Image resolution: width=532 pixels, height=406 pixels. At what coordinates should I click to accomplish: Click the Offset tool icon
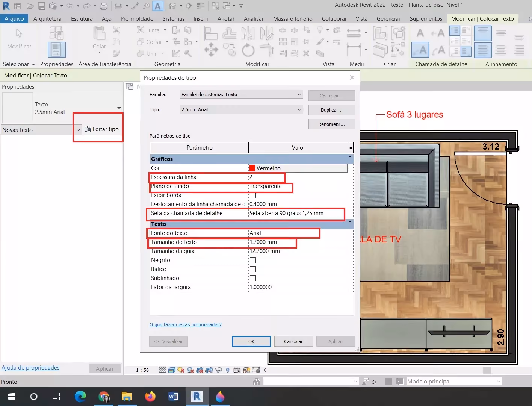click(x=229, y=33)
